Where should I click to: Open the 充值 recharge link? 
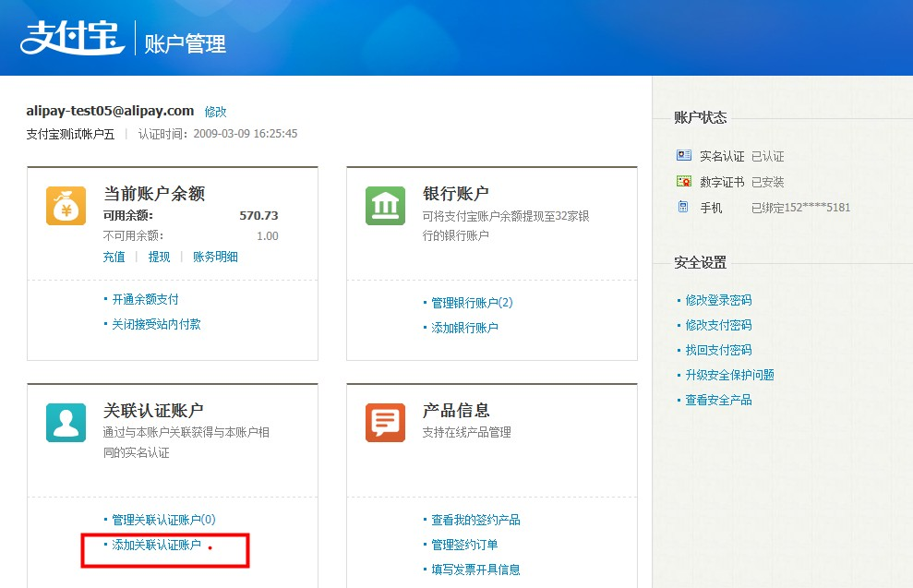[114, 257]
